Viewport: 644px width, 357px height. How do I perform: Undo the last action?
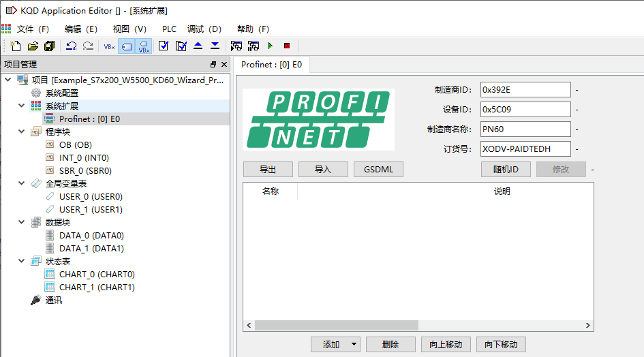pyautogui.click(x=72, y=46)
